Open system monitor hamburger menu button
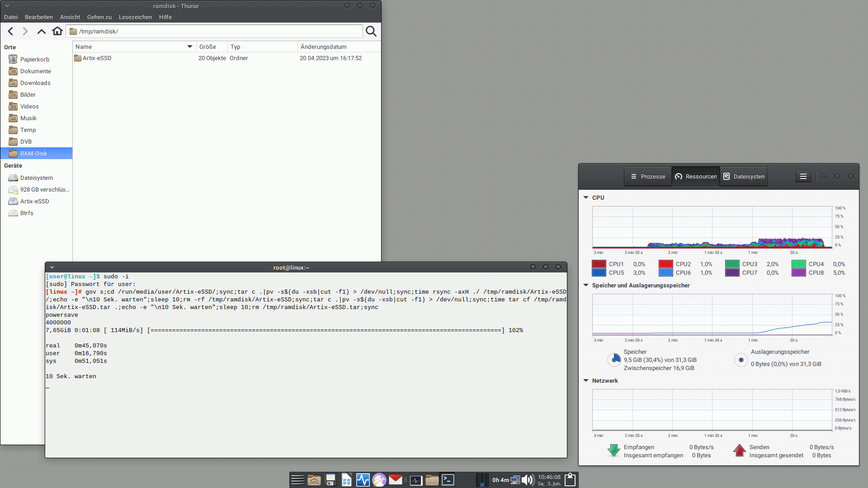The width and height of the screenshot is (868, 488). [x=803, y=176]
